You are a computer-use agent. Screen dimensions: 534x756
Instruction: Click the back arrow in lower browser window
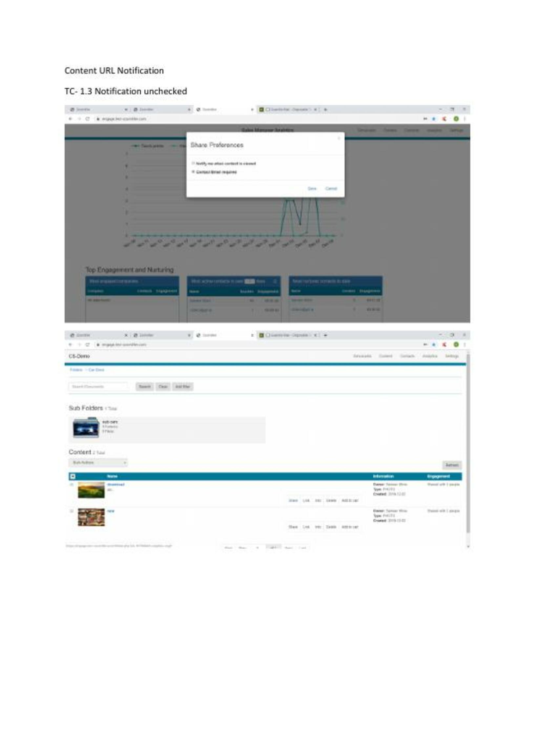71,345
